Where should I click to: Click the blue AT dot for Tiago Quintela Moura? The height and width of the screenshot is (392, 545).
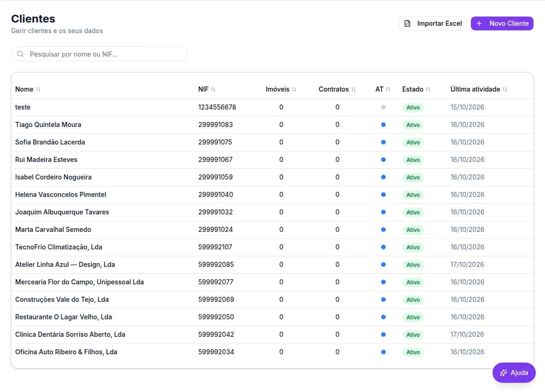383,125
